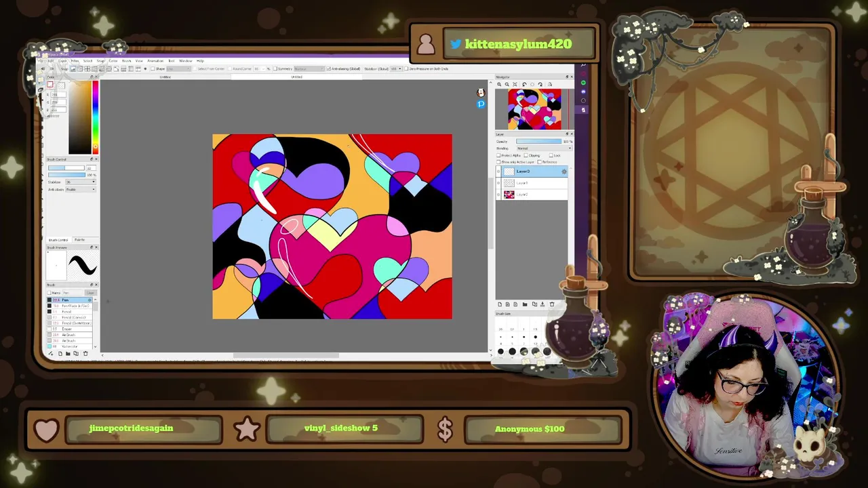Click the Navigator zoom in icon
This screenshot has height=488, width=868.
(499, 84)
